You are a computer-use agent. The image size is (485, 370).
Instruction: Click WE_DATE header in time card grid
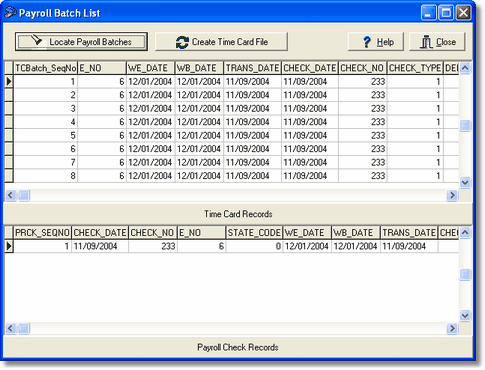pos(151,68)
